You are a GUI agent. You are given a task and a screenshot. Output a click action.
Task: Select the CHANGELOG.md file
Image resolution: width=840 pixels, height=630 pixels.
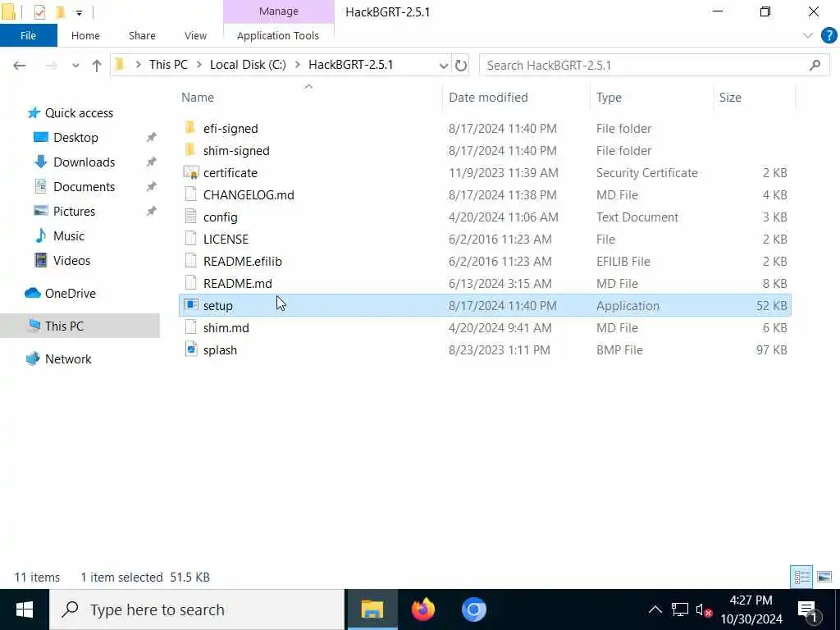pyautogui.click(x=249, y=195)
